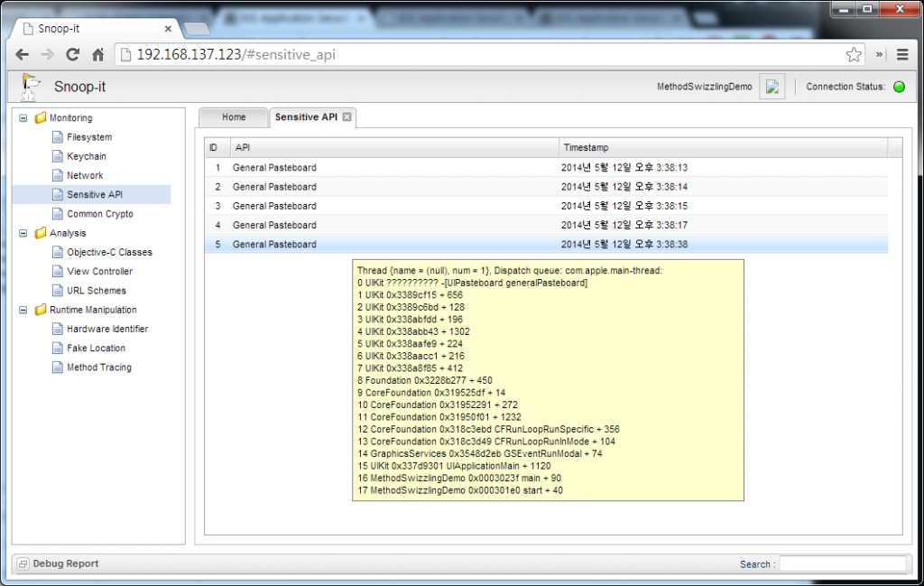Open the Chrome hamburger menu
This screenshot has height=586, width=924.
pyautogui.click(x=901, y=54)
